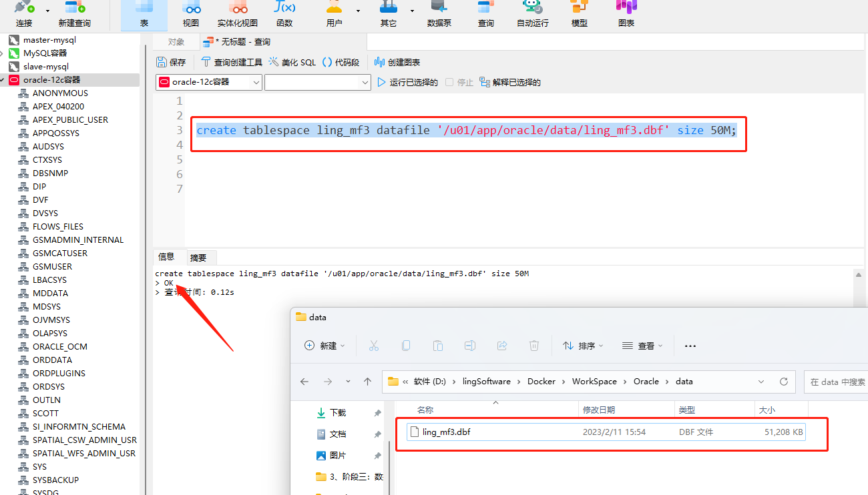Select the Table (表) toolbar icon
868x495 pixels.
(144, 13)
